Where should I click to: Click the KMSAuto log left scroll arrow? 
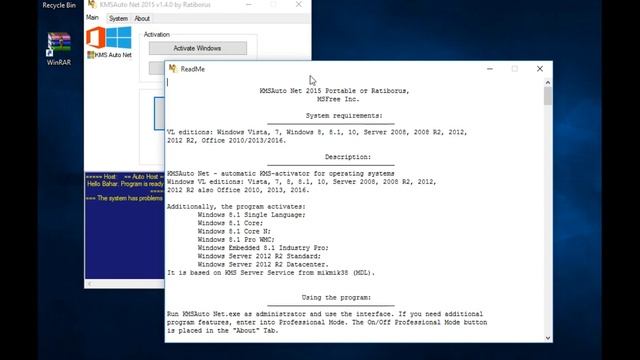click(89, 284)
